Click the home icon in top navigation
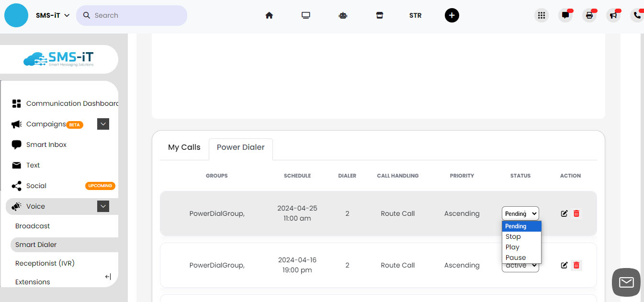644x302 pixels. (269, 15)
